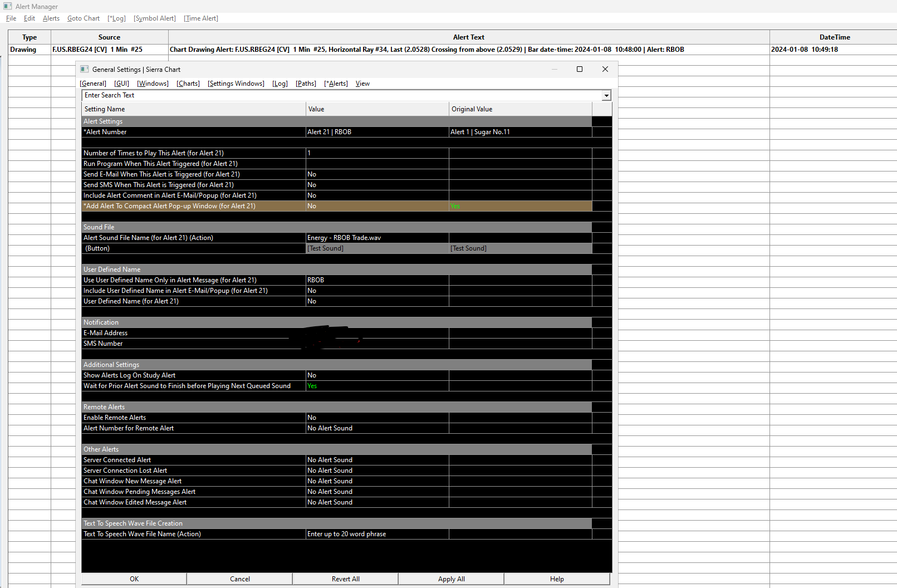The image size is (897, 588).
Task: Click the OK button
Action: (x=134, y=579)
